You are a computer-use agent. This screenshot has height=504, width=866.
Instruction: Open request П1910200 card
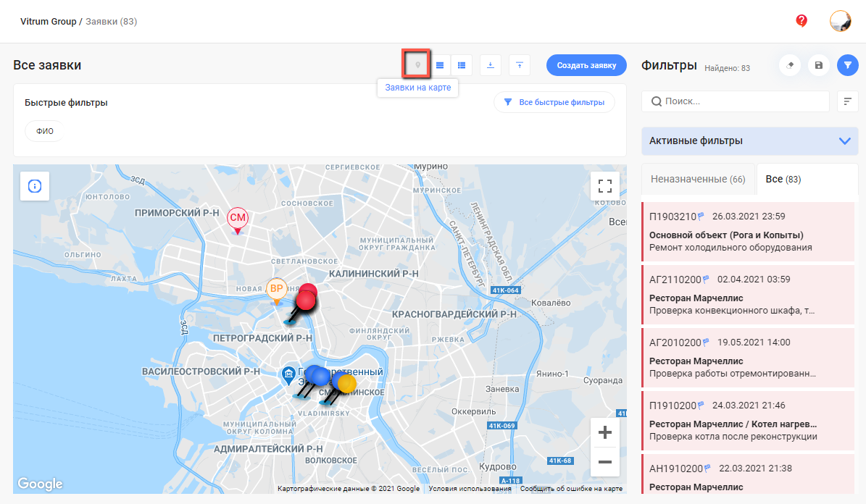pos(748,421)
